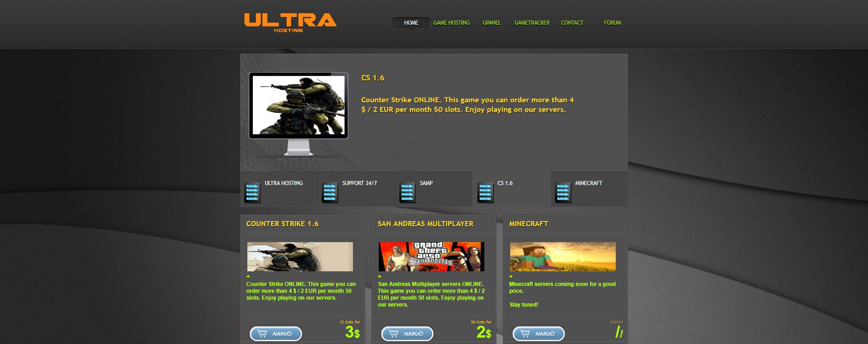868x344 pixels.
Task: Open GTA San Andreas banner image
Action: (431, 257)
